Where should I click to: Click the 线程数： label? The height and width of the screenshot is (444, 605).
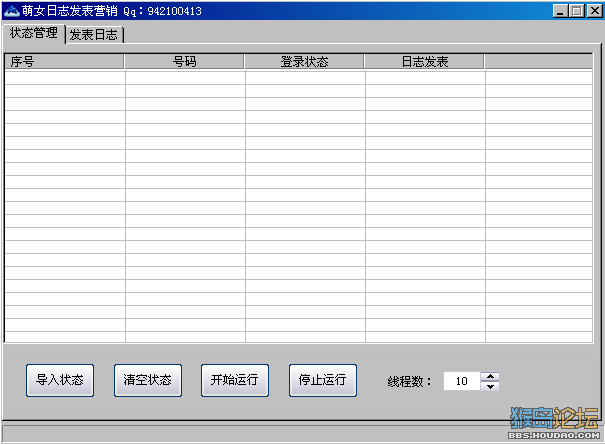point(409,382)
